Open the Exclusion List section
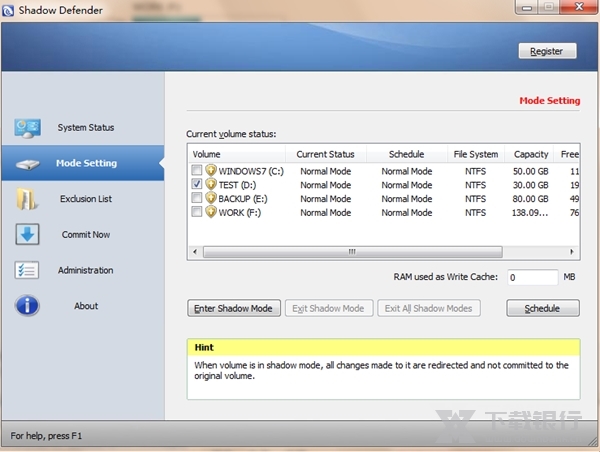600x452 pixels. pyautogui.click(x=86, y=199)
